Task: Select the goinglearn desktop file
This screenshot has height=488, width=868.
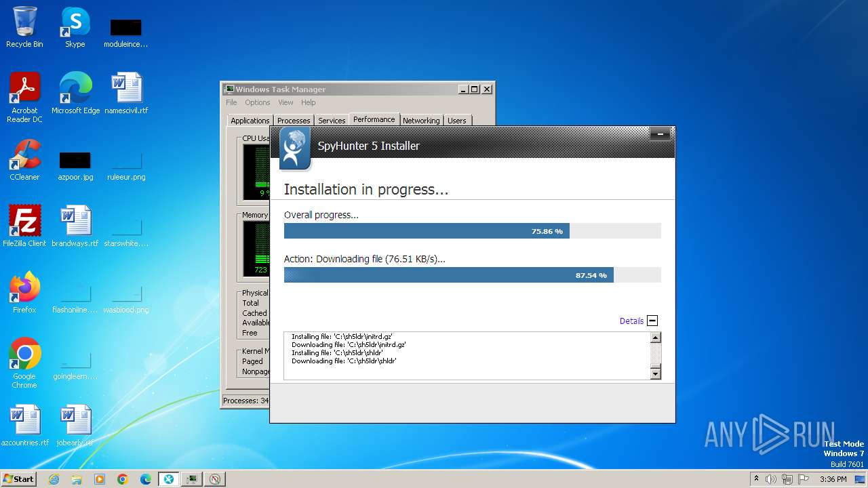Action: coord(75,365)
